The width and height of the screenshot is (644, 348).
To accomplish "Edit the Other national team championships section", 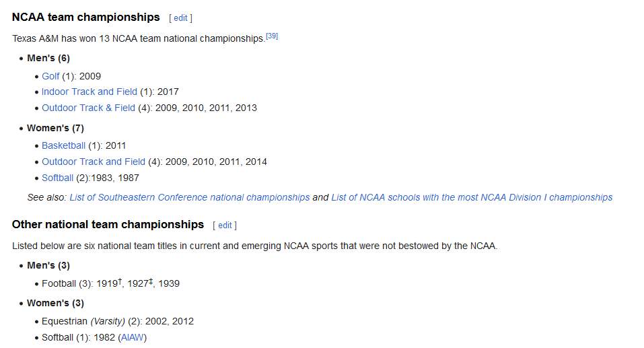I will coord(224,225).
